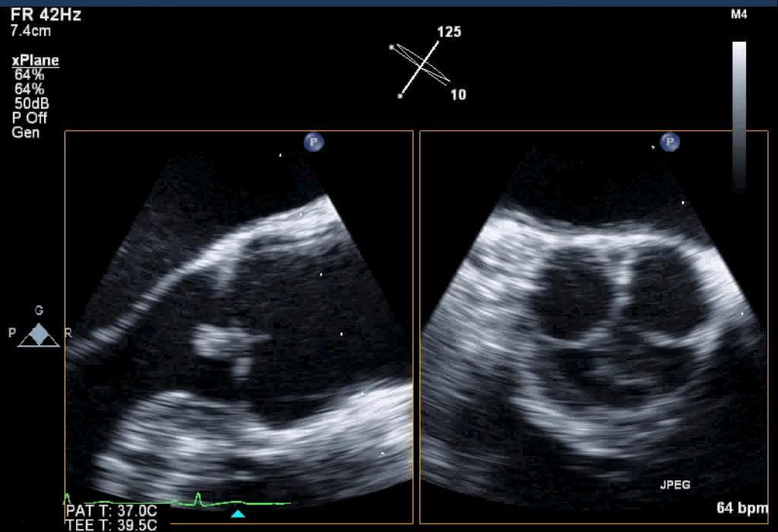The height and width of the screenshot is (532, 778).
Task: Click the Gen preset label
Action: (x=26, y=132)
